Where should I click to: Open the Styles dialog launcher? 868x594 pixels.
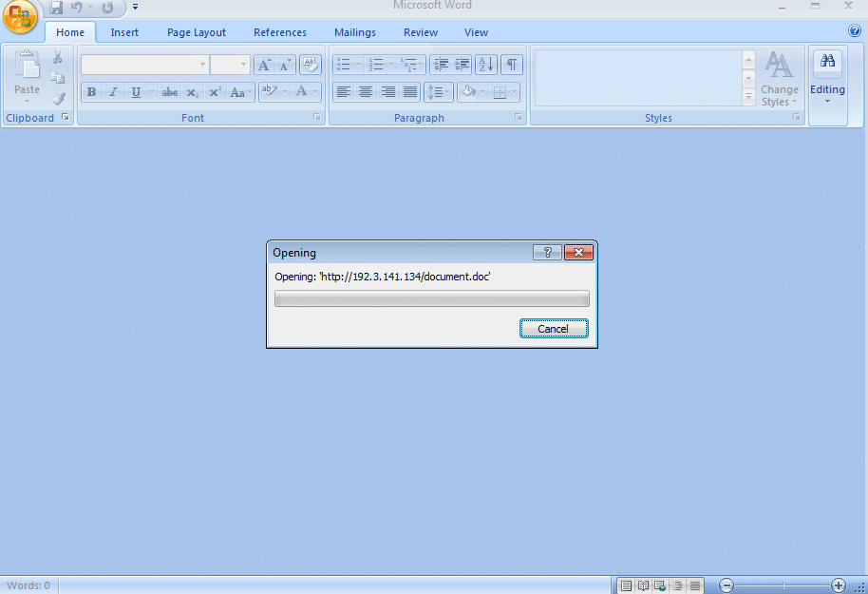point(796,117)
